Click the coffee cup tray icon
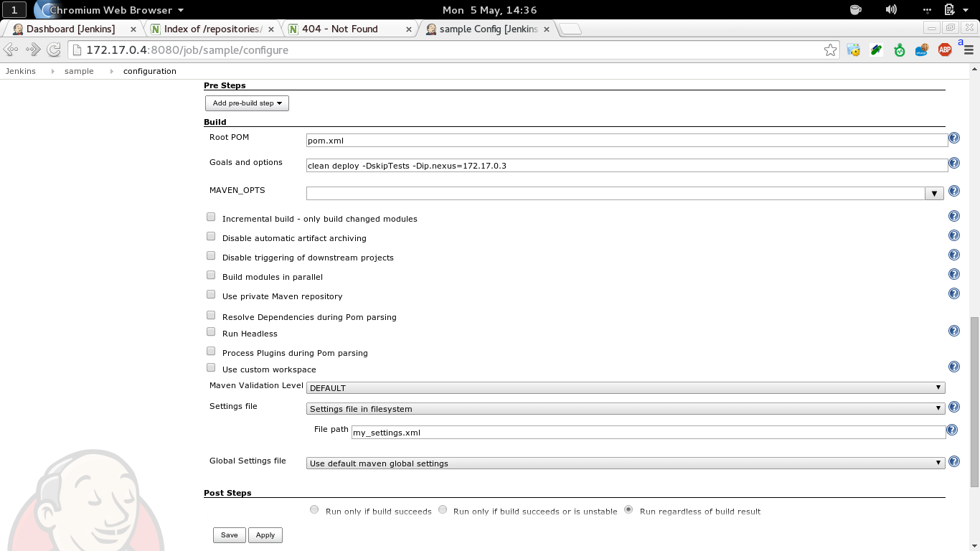Image resolution: width=980 pixels, height=551 pixels. 855,9
